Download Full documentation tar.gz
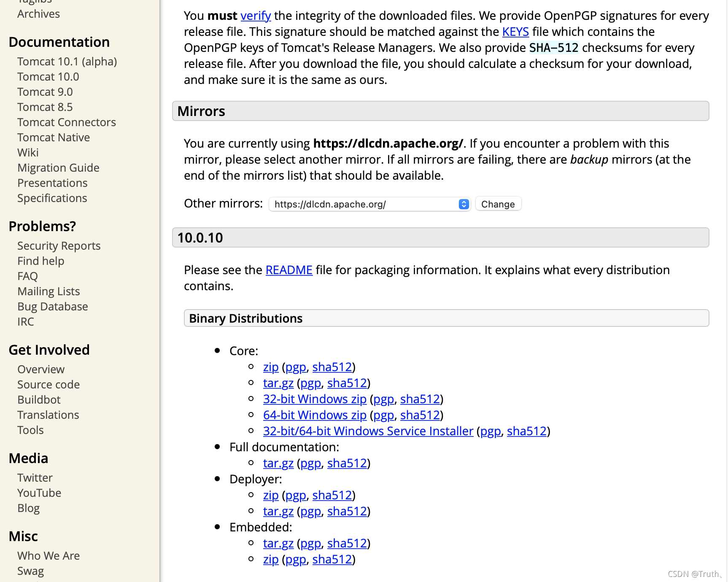The width and height of the screenshot is (728, 582). tap(278, 463)
